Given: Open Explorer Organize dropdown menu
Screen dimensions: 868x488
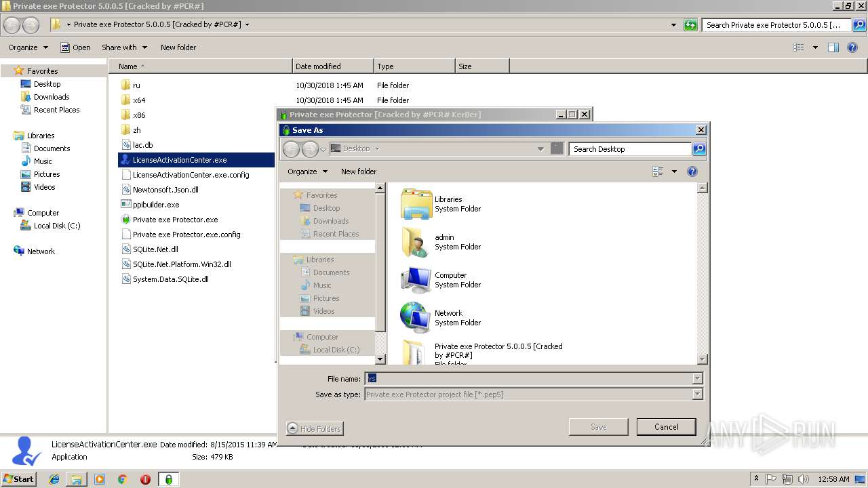Looking at the screenshot, I should point(28,47).
